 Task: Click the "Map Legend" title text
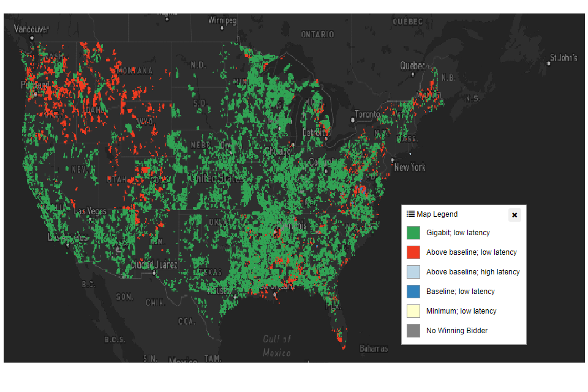(x=437, y=214)
